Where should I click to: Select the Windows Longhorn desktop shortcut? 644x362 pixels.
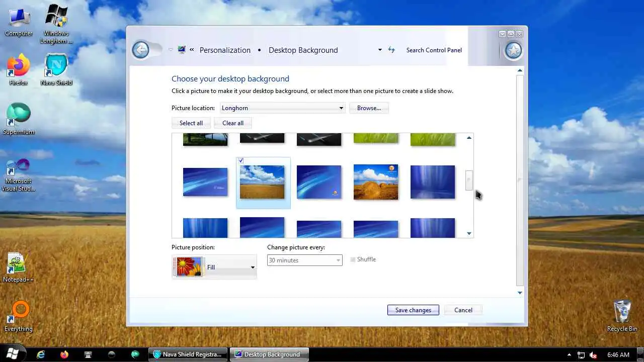tap(56, 25)
